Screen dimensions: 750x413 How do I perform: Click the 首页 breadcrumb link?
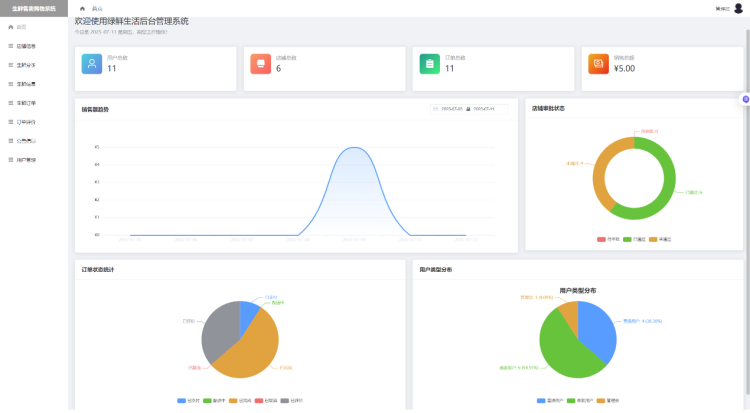[97, 8]
